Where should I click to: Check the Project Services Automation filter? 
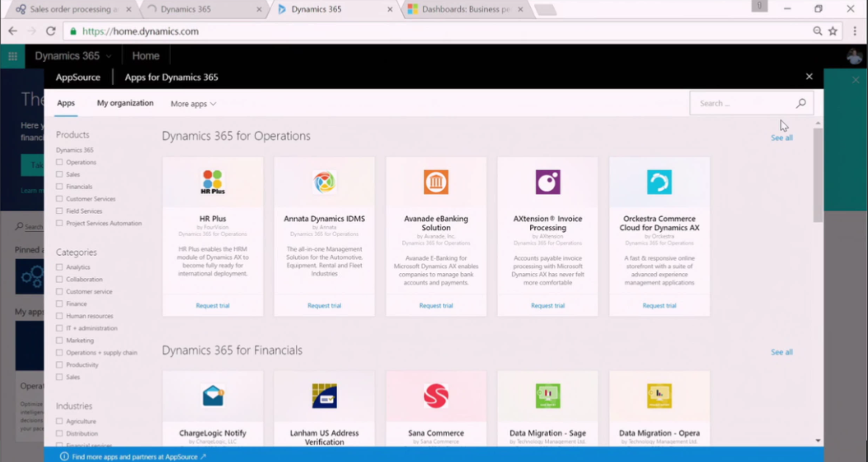pos(59,224)
